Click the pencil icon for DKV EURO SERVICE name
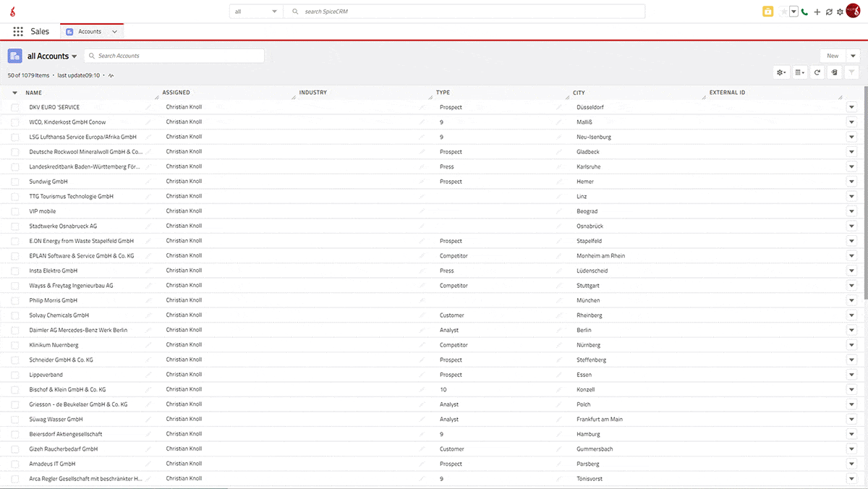This screenshot has width=868, height=489. tap(148, 107)
